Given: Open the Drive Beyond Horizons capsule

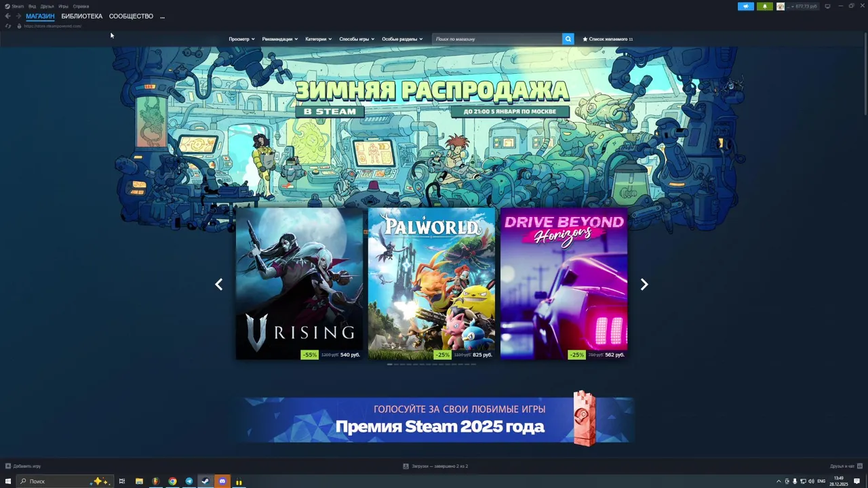Looking at the screenshot, I should click(564, 283).
